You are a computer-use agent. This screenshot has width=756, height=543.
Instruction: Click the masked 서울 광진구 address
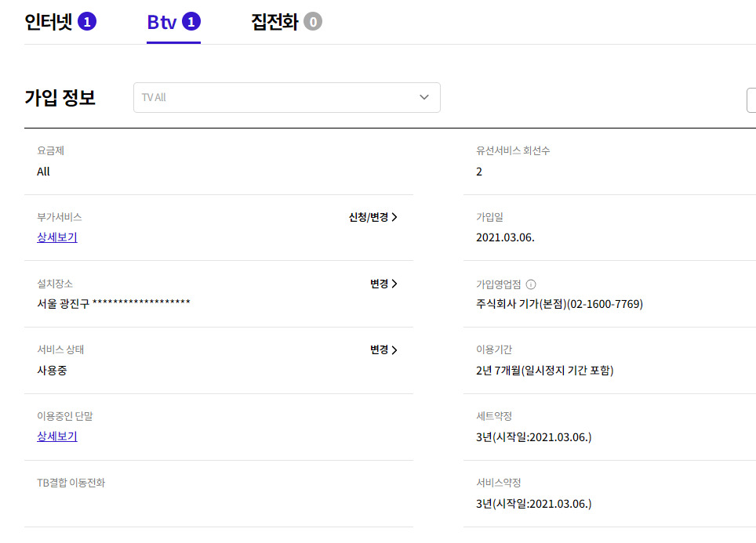coord(114,304)
